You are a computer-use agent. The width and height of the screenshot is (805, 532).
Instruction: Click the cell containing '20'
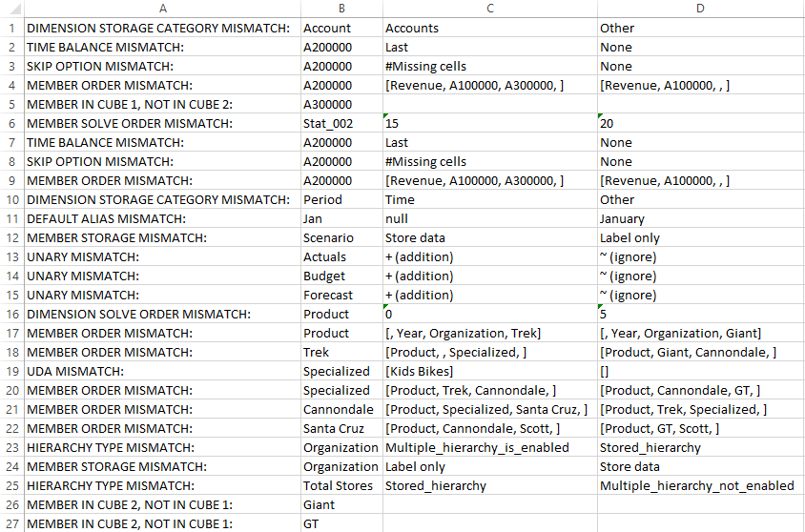[x=701, y=124]
